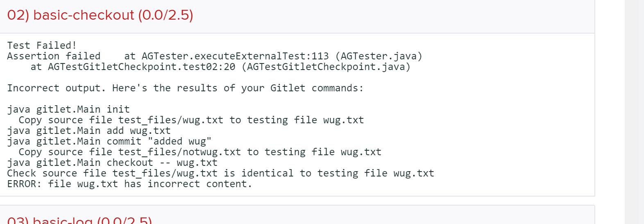Click the 'ERROR: file wug.txt' message
This screenshot has width=644, height=224.
coord(129,184)
